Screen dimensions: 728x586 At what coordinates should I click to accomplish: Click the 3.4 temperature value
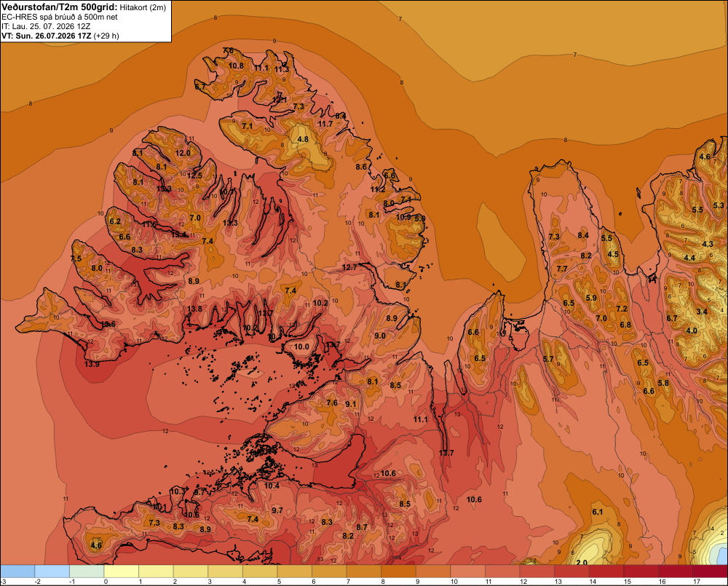[x=702, y=312]
